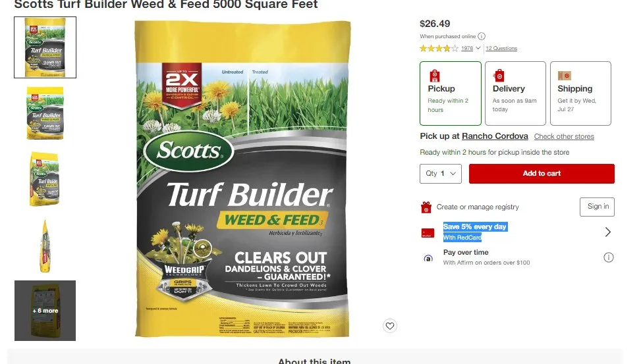This screenshot has height=364, width=641.
Task: Expand the ratings dropdown chevron next to 1978
Action: click(478, 48)
